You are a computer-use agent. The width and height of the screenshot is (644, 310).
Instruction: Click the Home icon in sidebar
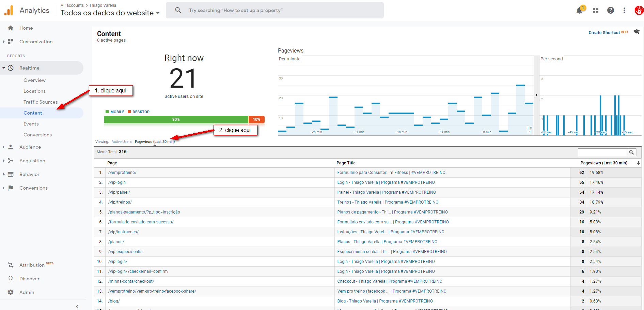click(x=11, y=28)
